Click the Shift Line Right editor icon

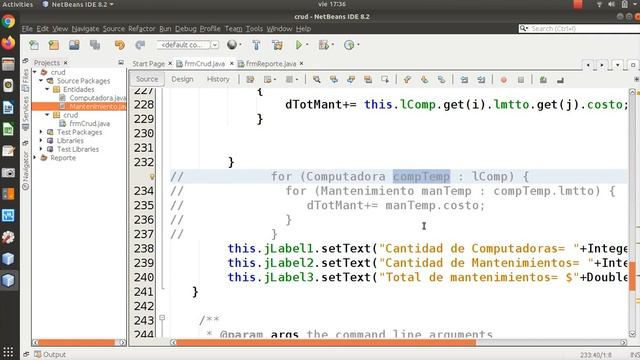coord(481,80)
